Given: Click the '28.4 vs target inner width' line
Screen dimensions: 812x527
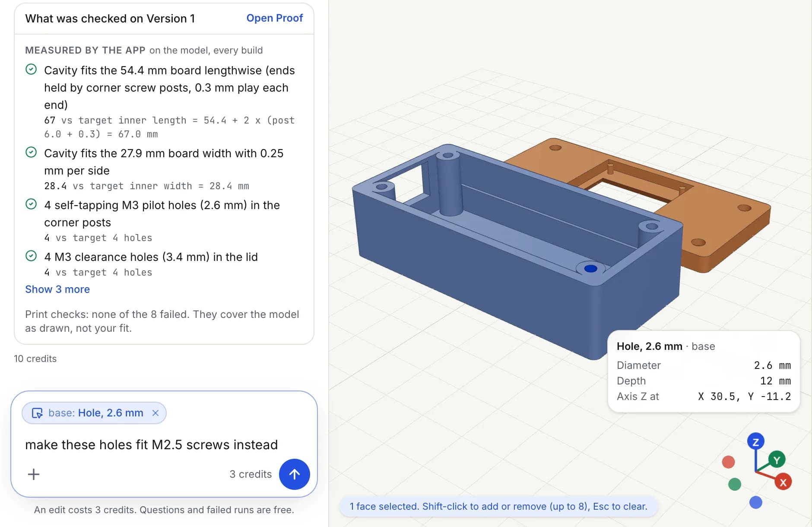Looking at the screenshot, I should tap(146, 186).
